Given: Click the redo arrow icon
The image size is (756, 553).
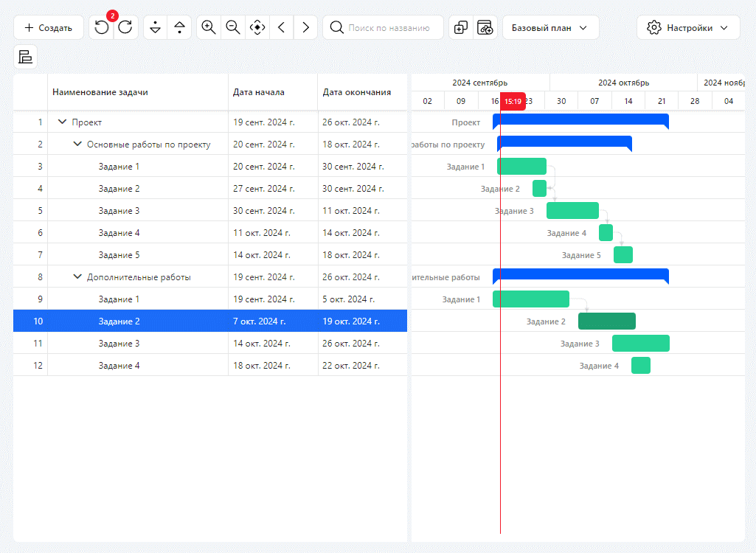Looking at the screenshot, I should [125, 27].
